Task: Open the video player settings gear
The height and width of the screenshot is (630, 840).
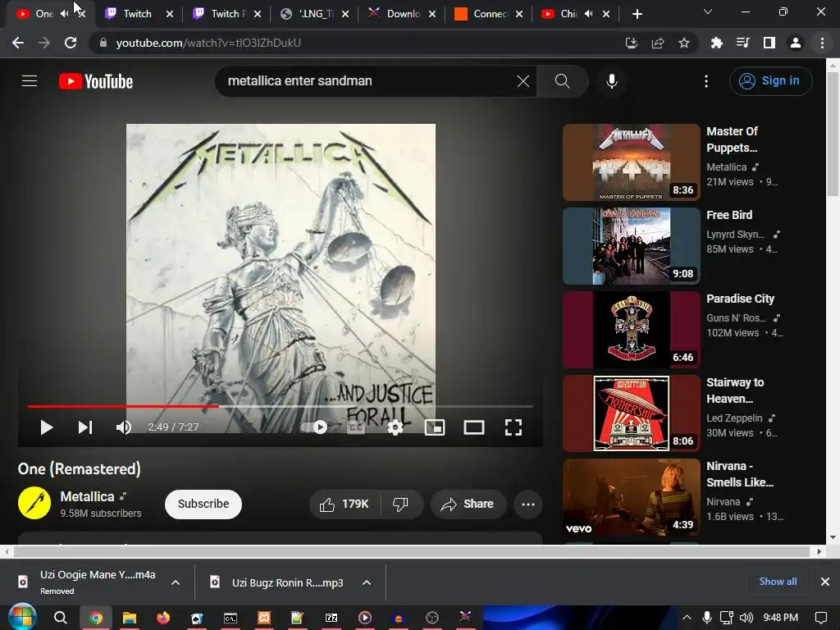Action: pyautogui.click(x=395, y=427)
